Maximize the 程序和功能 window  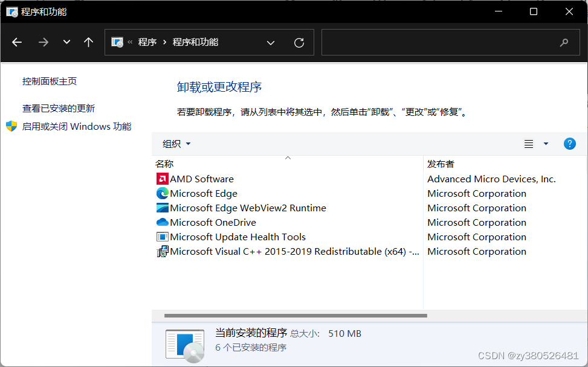[534, 11]
